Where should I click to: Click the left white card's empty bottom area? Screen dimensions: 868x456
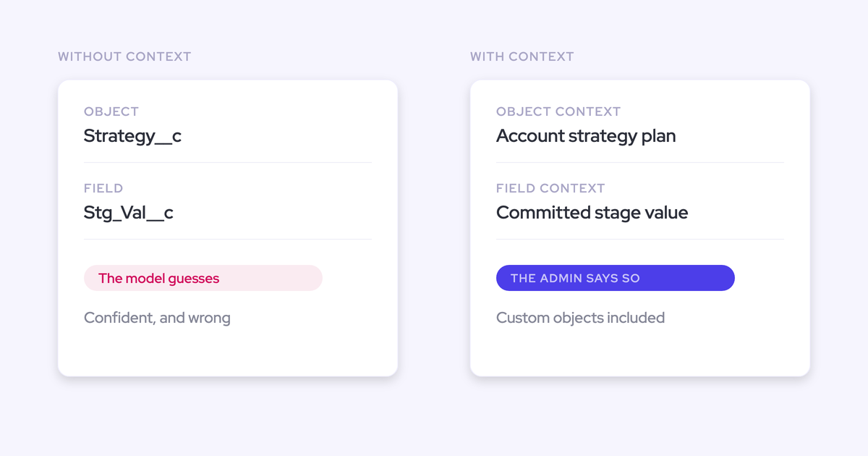[x=228, y=352]
